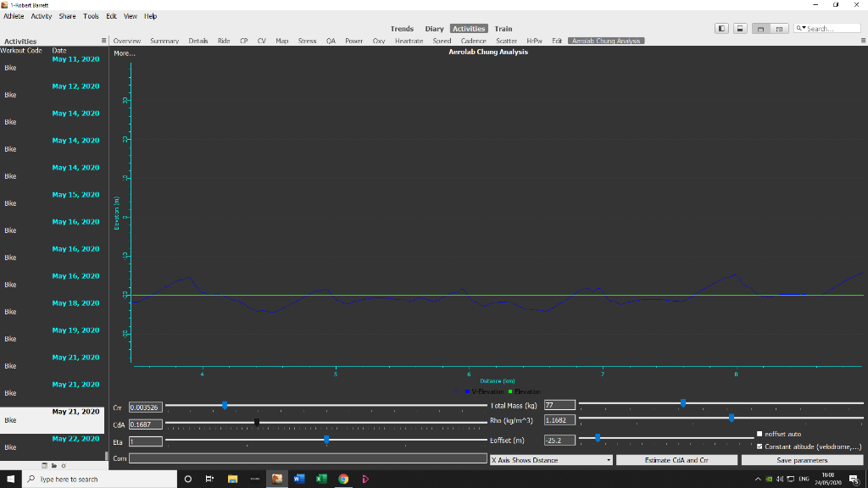The image size is (868, 488).
Task: Open the Tools menu
Action: [91, 15]
